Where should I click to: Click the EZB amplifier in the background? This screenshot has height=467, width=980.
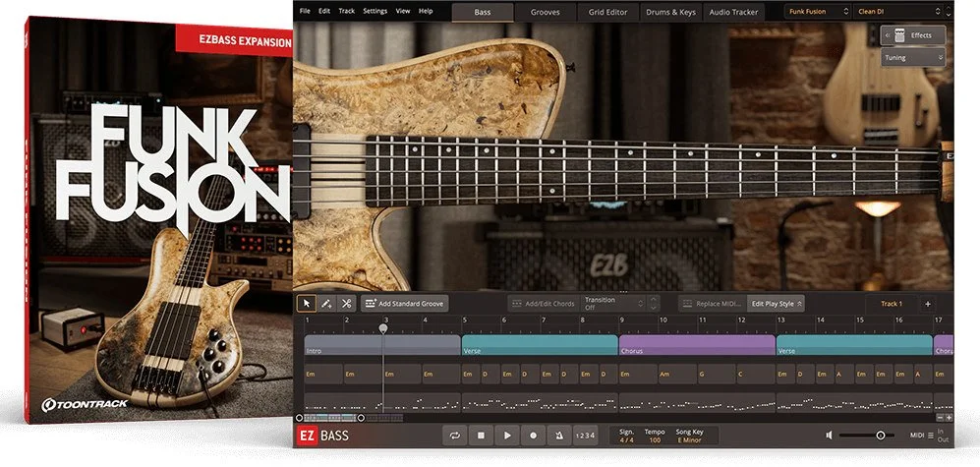pyautogui.click(x=608, y=258)
